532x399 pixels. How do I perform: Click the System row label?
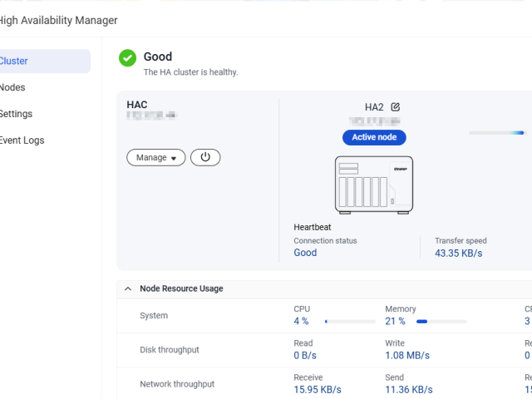(x=154, y=316)
